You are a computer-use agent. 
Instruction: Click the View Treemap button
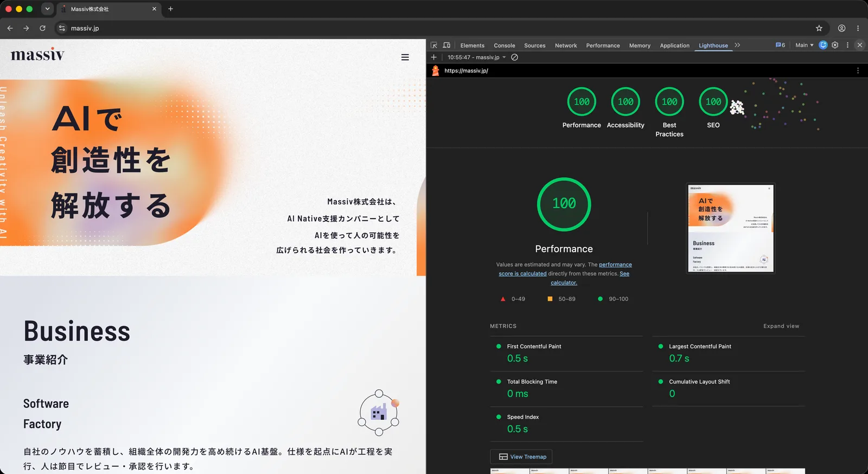[x=521, y=457]
